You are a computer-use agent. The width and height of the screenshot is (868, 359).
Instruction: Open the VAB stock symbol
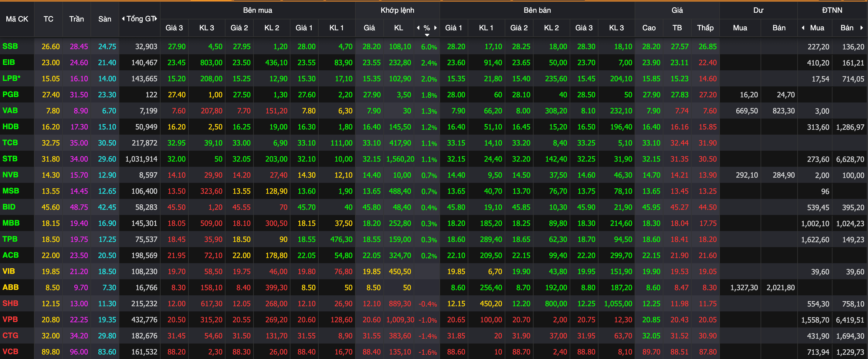10,110
